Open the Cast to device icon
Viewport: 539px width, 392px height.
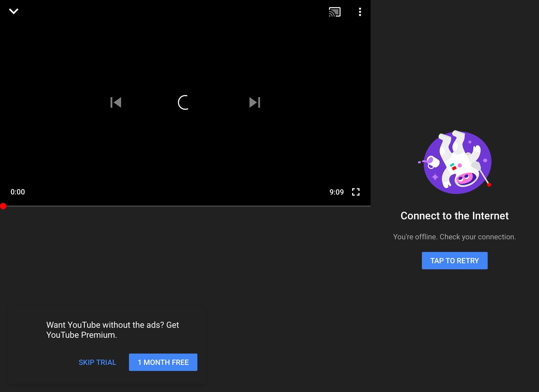click(335, 12)
